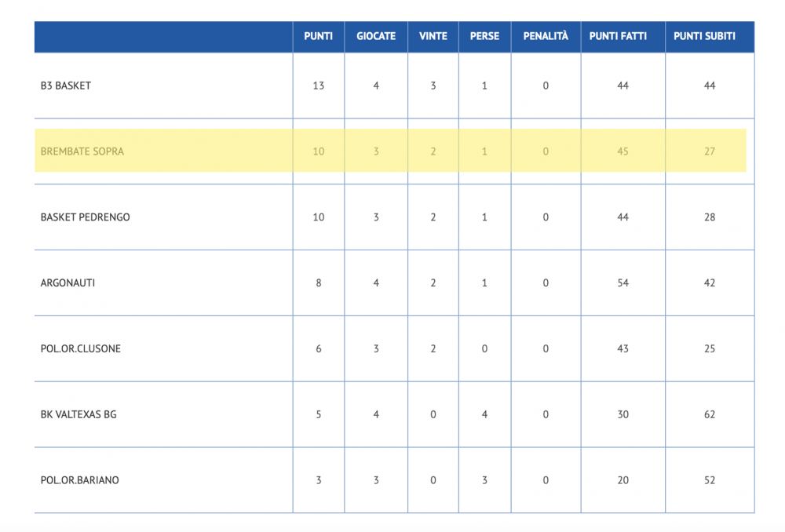Screen dimensions: 785x532
Task: Select the ARGONAUTI team name
Action: (x=68, y=282)
